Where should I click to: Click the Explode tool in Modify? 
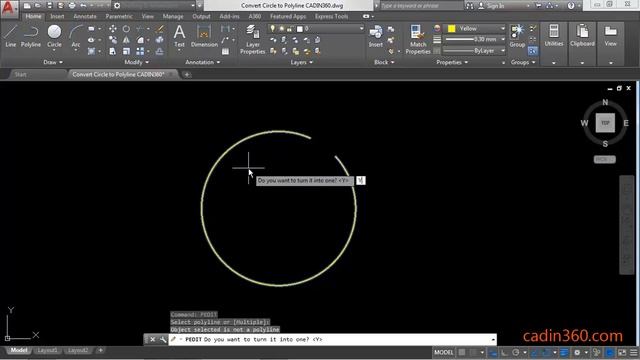point(160,40)
